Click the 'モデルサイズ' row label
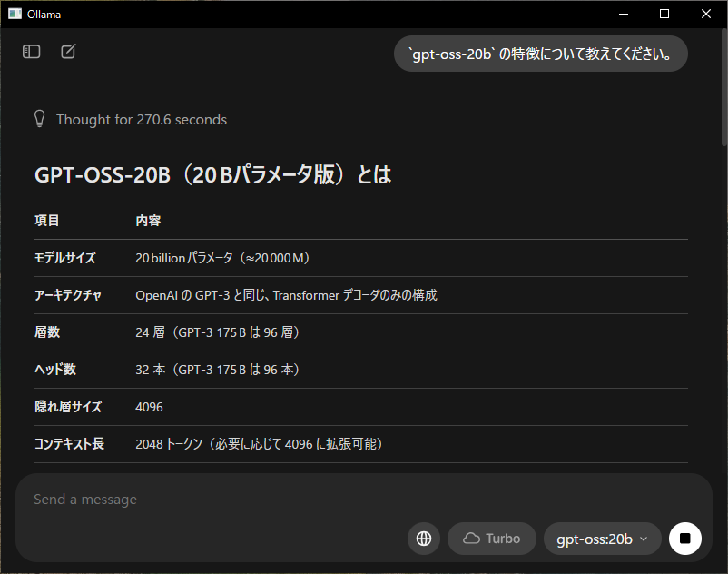The height and width of the screenshot is (574, 728). pos(65,258)
